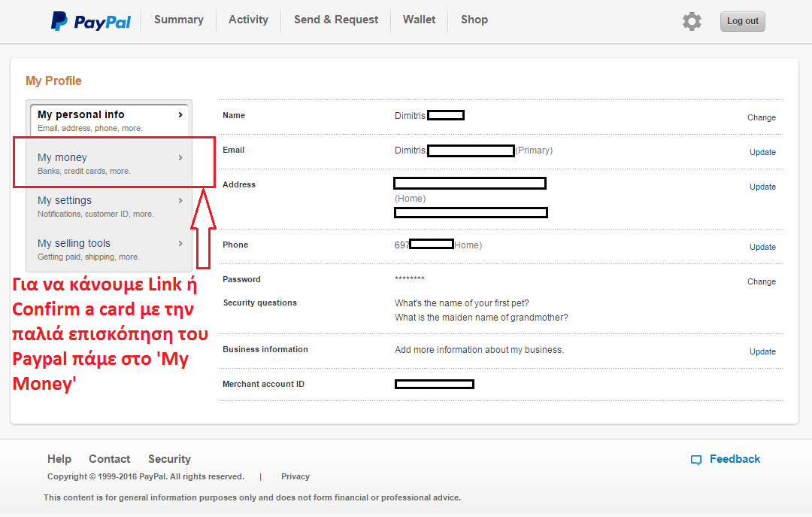Open My settings section

[111, 206]
